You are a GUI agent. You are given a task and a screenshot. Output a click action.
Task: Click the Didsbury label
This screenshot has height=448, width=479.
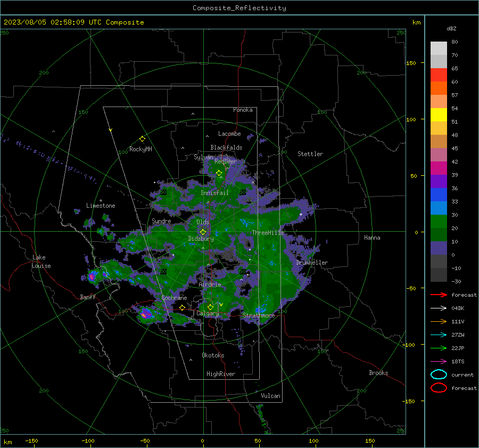click(201, 239)
